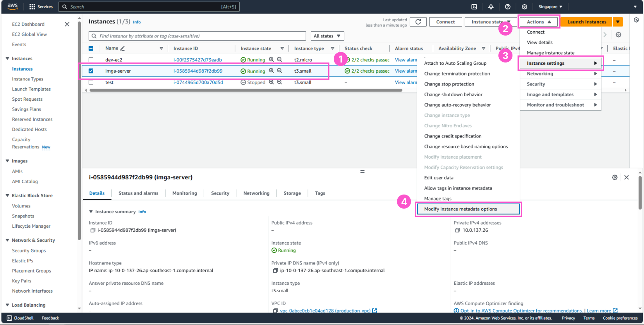Click the Launch instances button
This screenshot has height=325, width=644.
(587, 22)
